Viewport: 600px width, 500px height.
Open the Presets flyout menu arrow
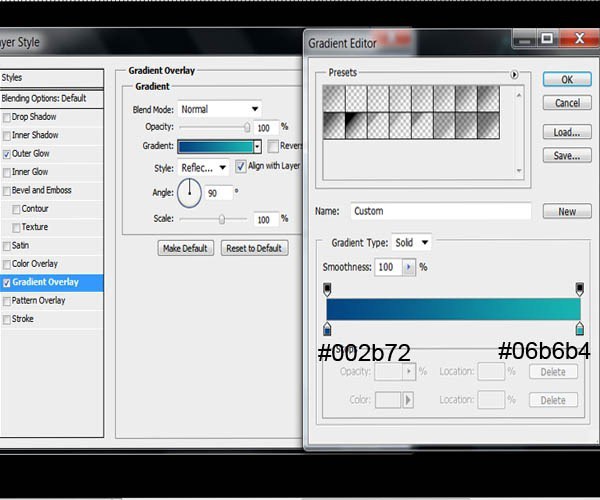(514, 74)
